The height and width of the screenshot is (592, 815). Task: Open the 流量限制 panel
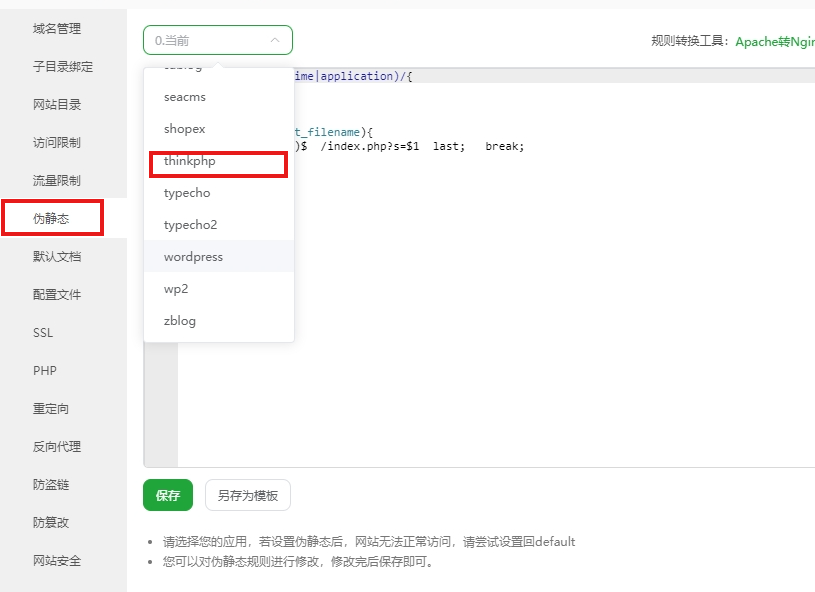pyautogui.click(x=53, y=180)
